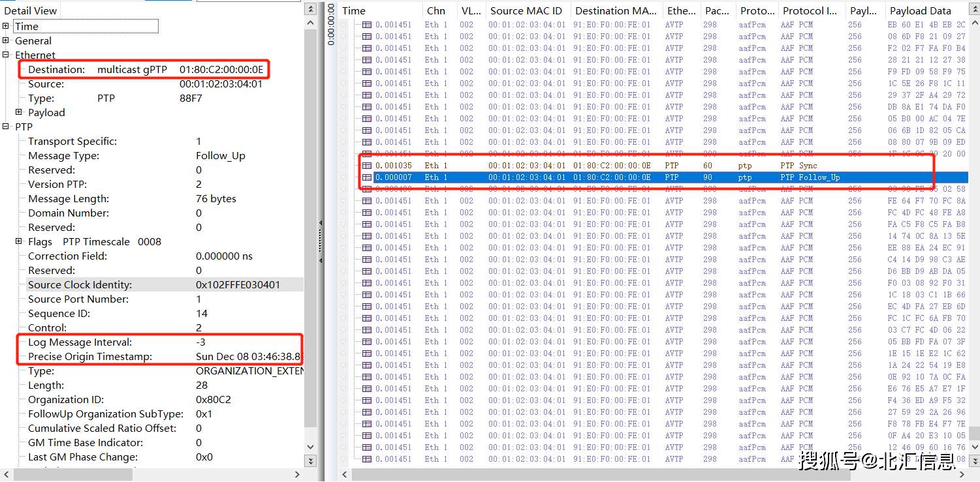Select the Detail View tab
This screenshot has width=980, height=482.
[31, 10]
